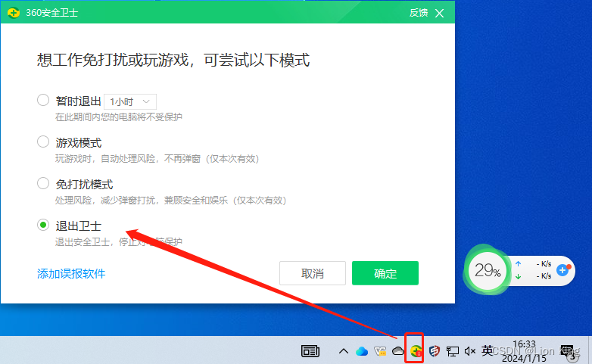Click the 暂时退出 label text
This screenshot has width=592, height=364.
79,101
